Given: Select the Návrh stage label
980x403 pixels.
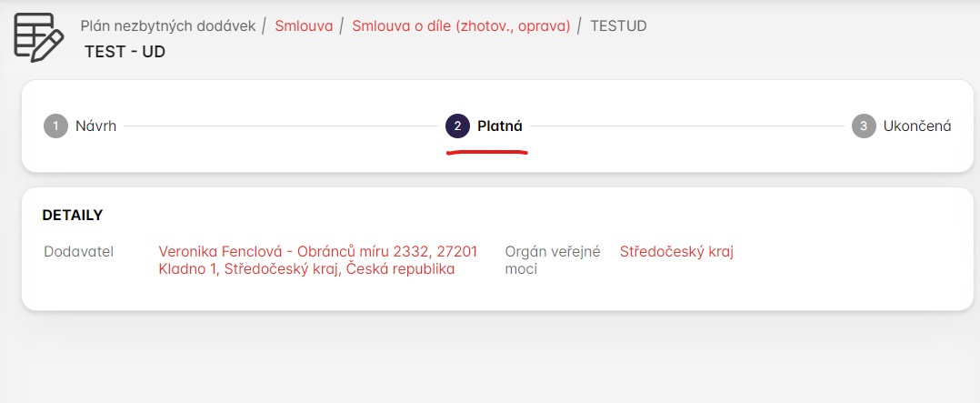Looking at the screenshot, I should [x=95, y=126].
